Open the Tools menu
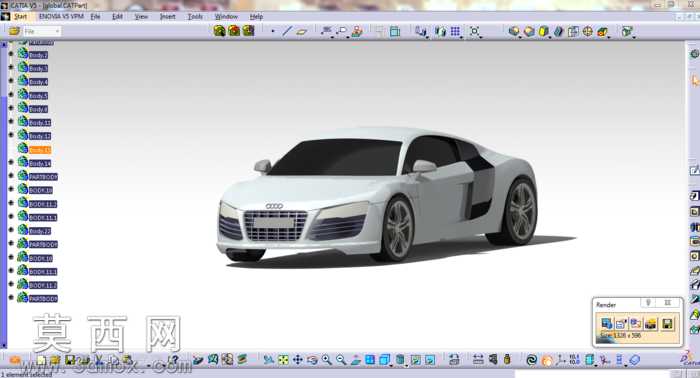 click(x=195, y=17)
